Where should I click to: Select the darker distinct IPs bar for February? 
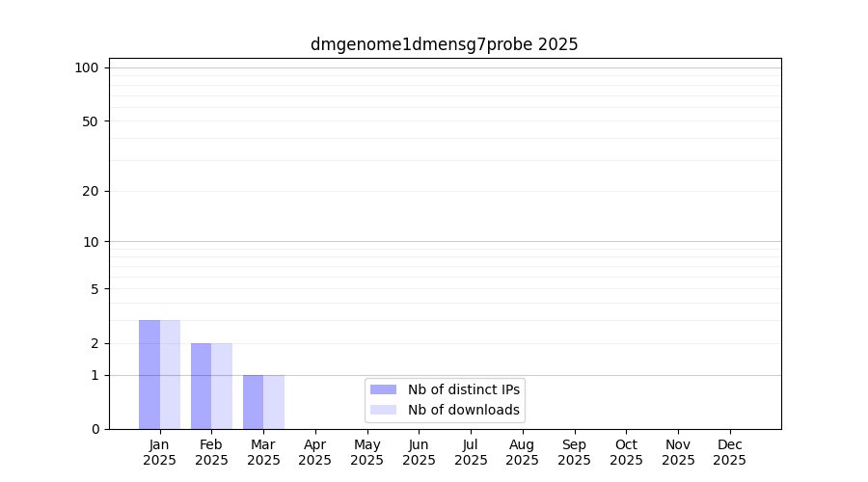[x=201, y=386]
